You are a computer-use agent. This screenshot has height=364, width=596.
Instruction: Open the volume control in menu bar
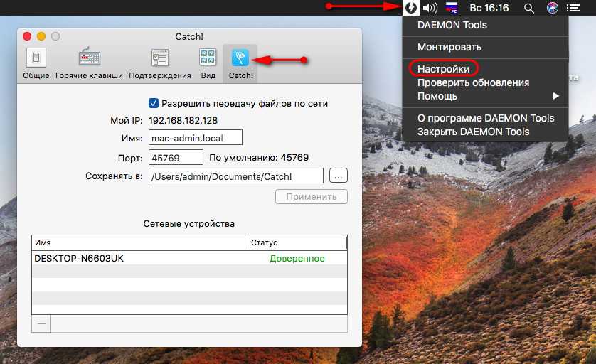coord(430,8)
